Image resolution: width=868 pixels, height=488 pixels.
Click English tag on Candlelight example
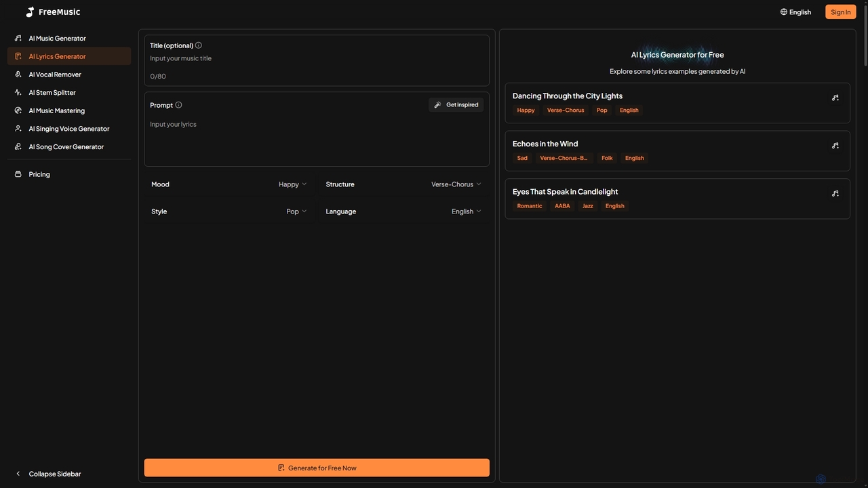pyautogui.click(x=615, y=206)
